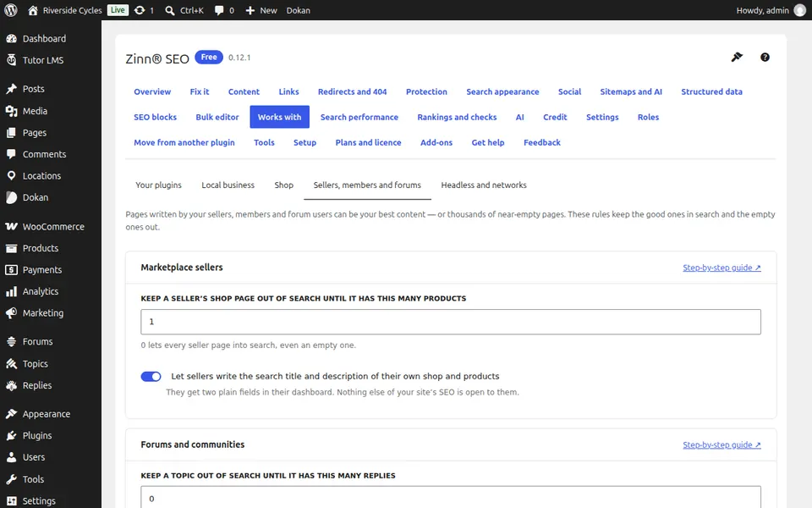Open the help question mark icon

[x=765, y=57]
